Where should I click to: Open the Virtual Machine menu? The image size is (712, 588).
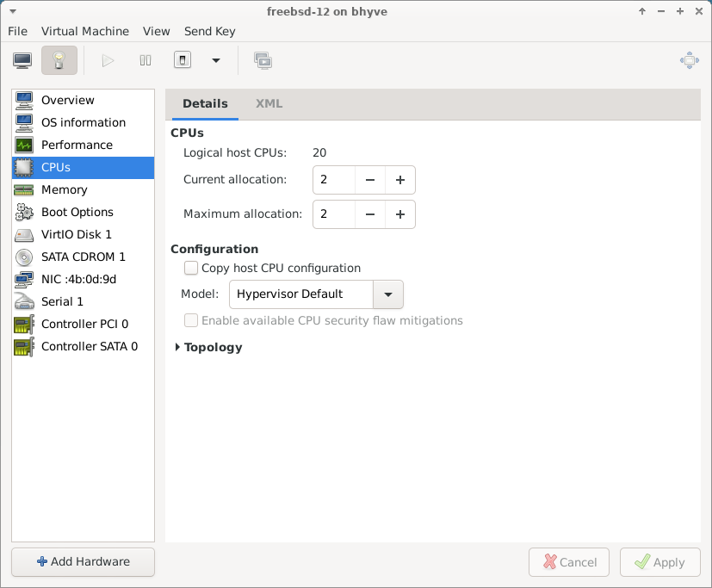85,31
